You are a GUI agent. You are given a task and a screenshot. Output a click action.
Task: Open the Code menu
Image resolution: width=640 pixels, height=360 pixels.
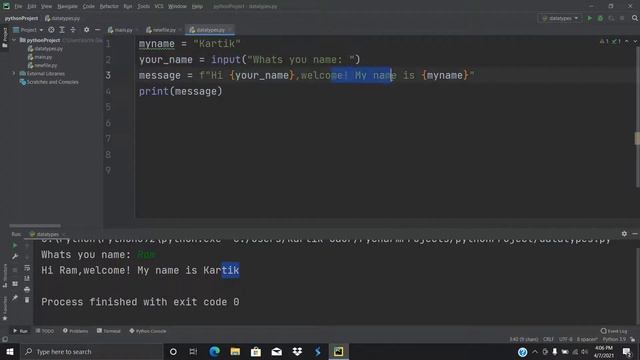pos(88,6)
